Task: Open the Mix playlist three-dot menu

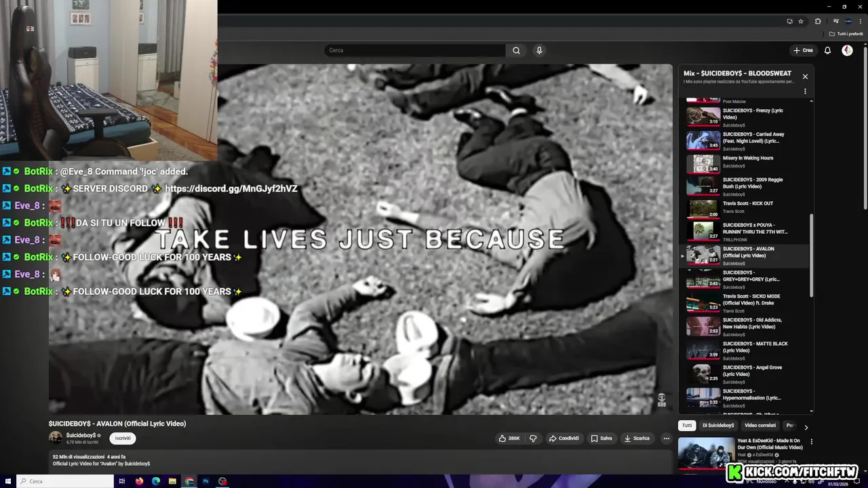Action: pos(805,91)
